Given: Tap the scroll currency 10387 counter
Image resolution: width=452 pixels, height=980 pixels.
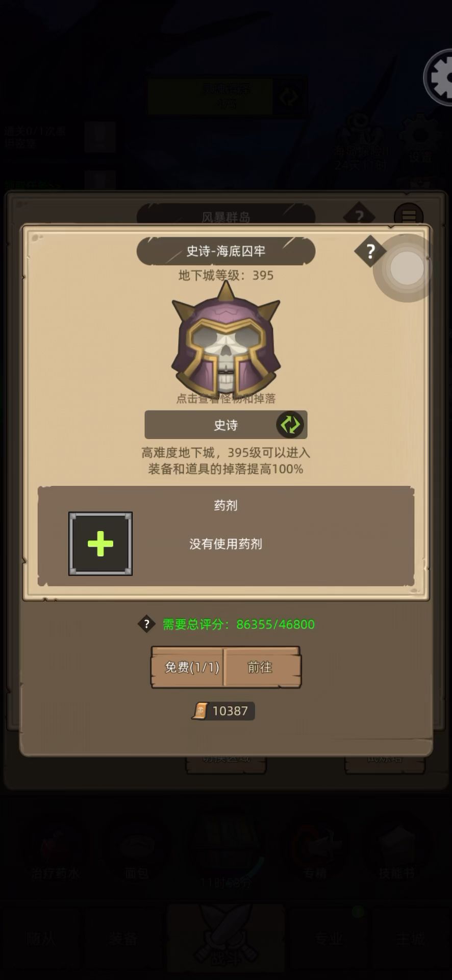Looking at the screenshot, I should [223, 710].
